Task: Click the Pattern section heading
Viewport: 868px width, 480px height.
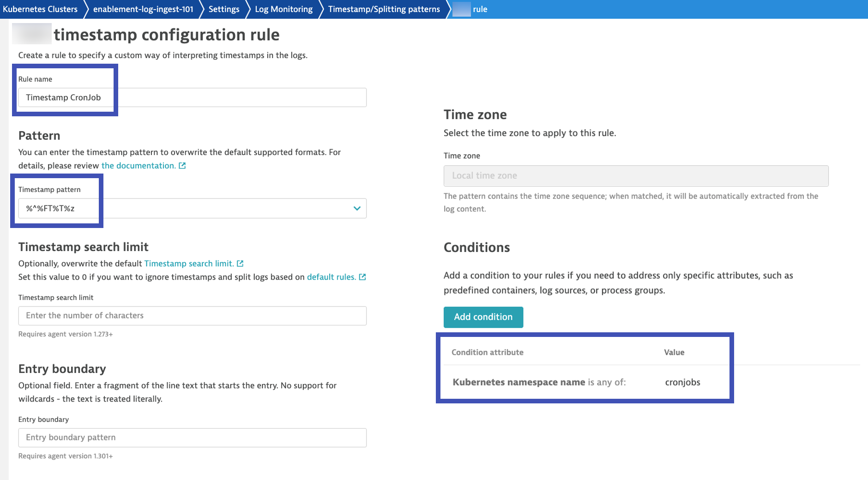Action: 39,136
